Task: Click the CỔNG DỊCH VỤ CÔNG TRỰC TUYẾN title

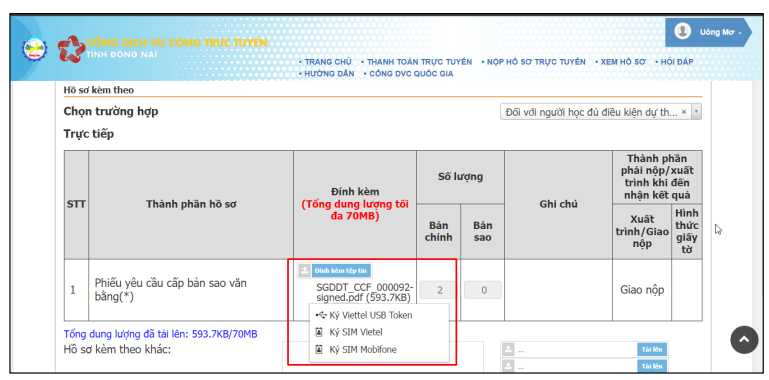Action: 177,43
